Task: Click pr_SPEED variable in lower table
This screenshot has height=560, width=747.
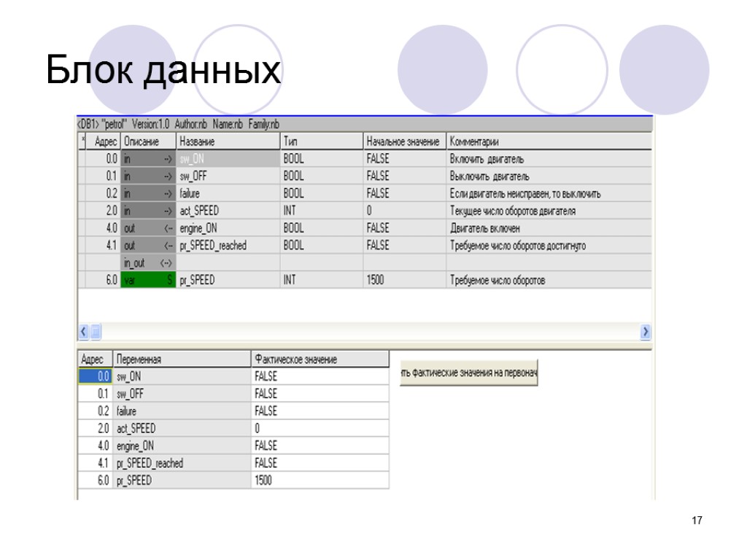Action: point(182,481)
